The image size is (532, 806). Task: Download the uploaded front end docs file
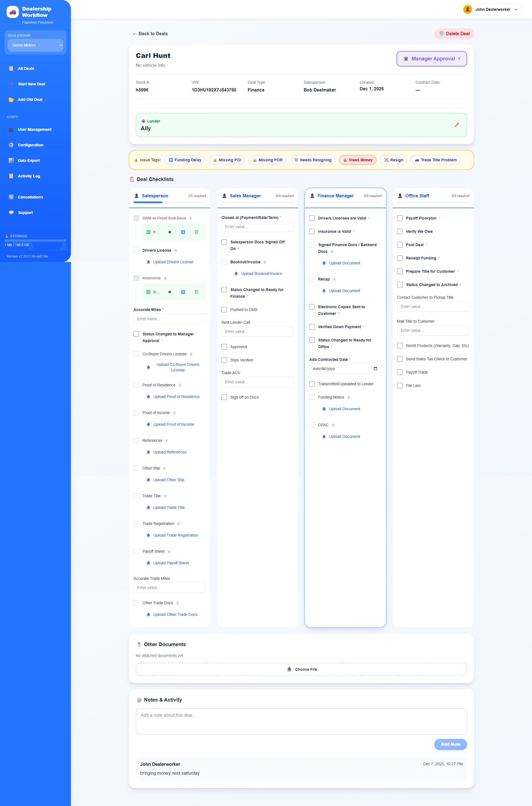(183, 232)
